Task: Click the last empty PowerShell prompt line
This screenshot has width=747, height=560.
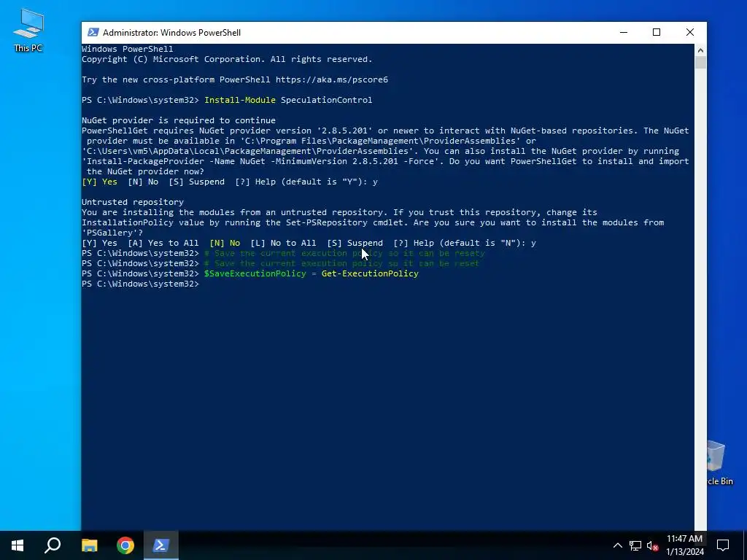Action: tap(141, 284)
